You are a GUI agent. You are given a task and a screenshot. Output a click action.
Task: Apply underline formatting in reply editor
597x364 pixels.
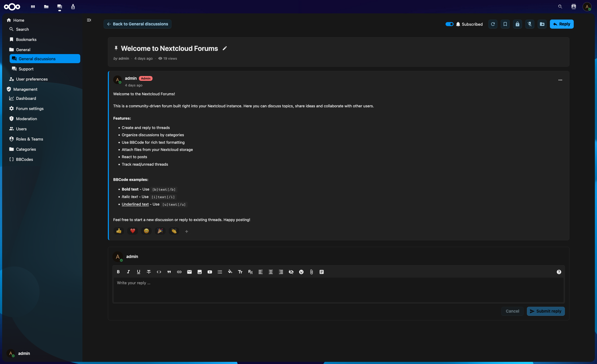click(x=139, y=272)
